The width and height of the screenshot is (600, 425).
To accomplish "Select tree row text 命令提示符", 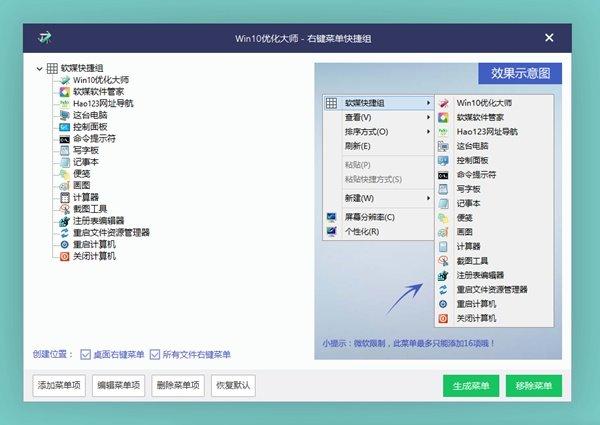I will click(94, 139).
